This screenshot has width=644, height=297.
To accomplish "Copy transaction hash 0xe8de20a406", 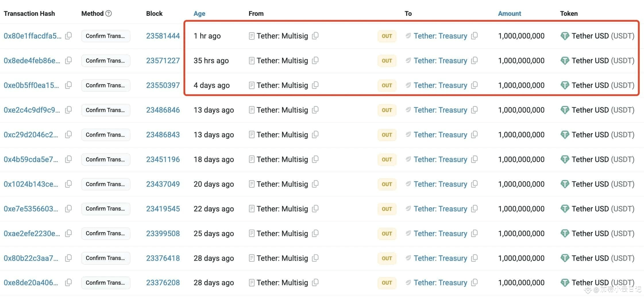I will (68, 282).
